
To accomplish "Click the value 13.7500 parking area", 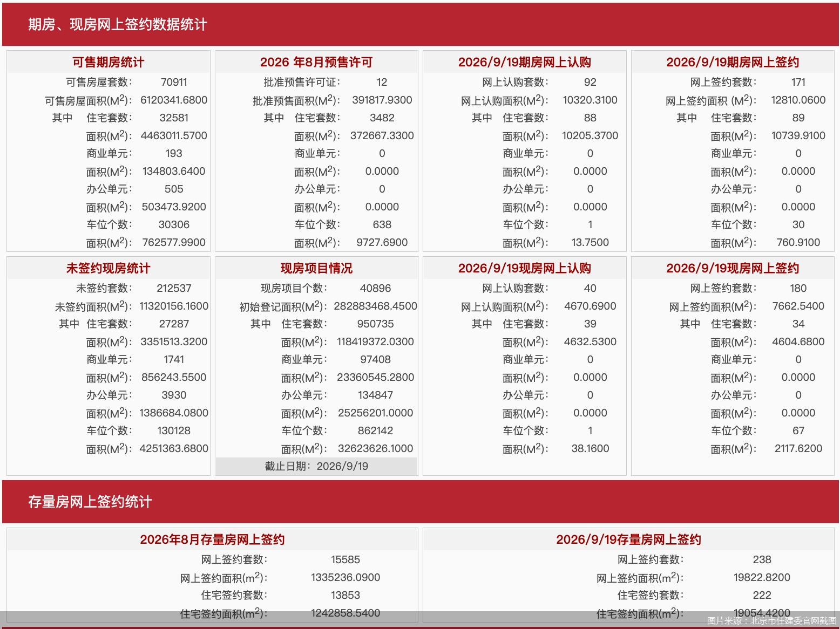I will tap(590, 242).
